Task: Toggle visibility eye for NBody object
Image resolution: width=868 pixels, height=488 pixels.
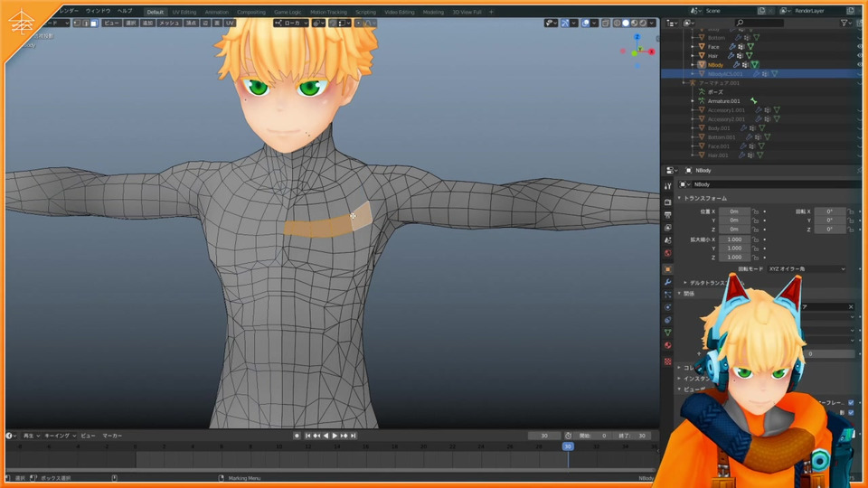Action: click(x=860, y=65)
